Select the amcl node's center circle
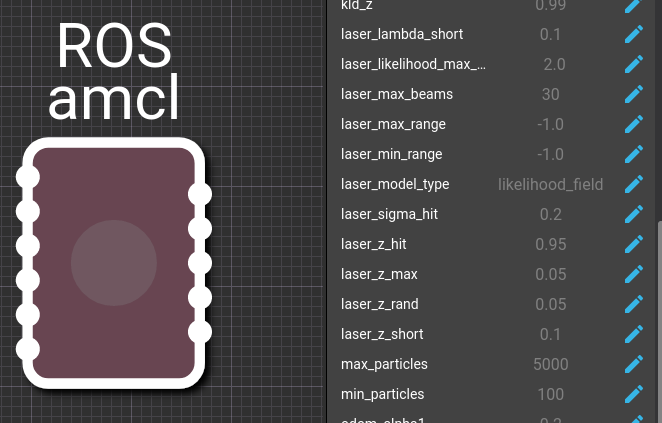This screenshot has height=423, width=662. tap(114, 263)
